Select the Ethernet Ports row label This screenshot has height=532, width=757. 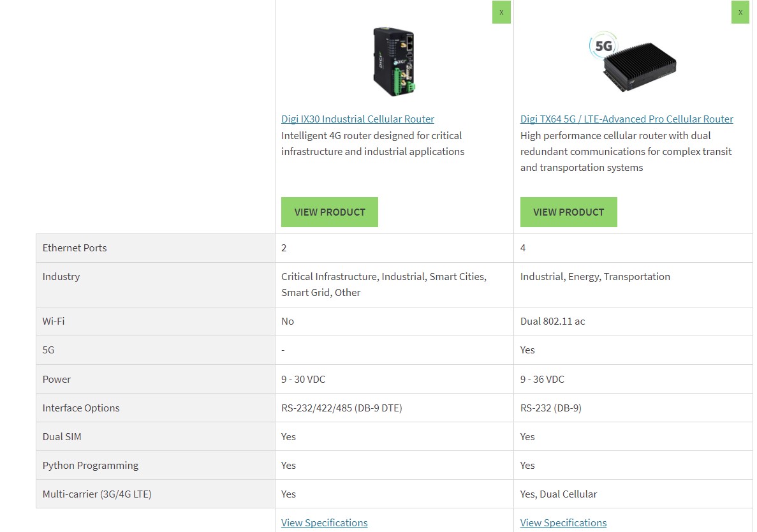(x=75, y=248)
